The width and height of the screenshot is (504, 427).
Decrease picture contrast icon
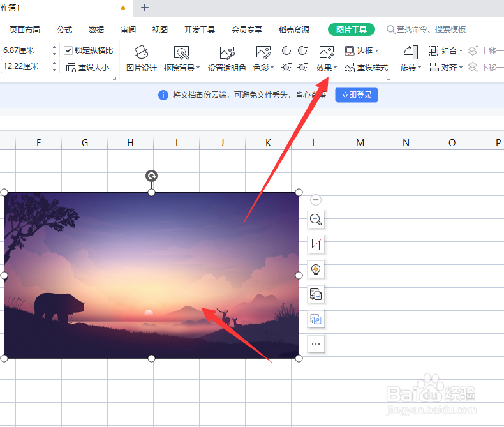click(x=302, y=50)
